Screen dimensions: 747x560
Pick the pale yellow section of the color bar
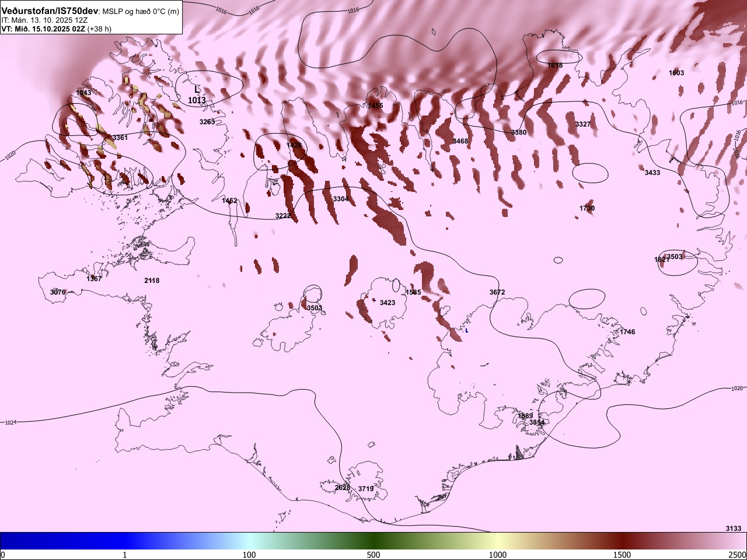pyautogui.click(x=498, y=541)
